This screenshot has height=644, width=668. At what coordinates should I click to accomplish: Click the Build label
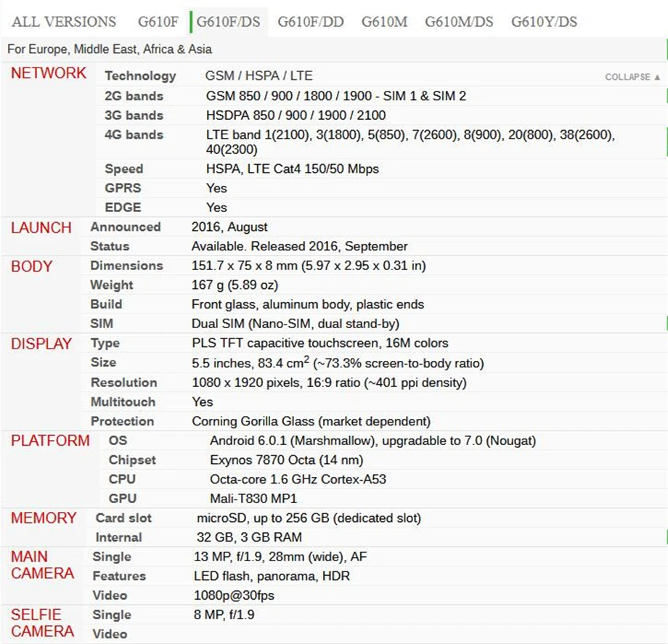107,304
